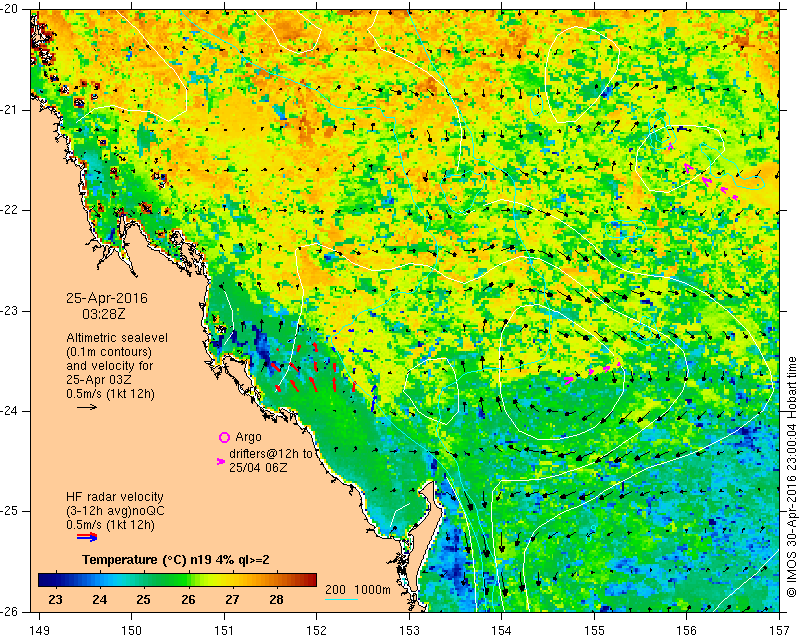Click the magenta Argo circle legend symbol
The height and width of the screenshot is (640, 800).
coord(224,437)
